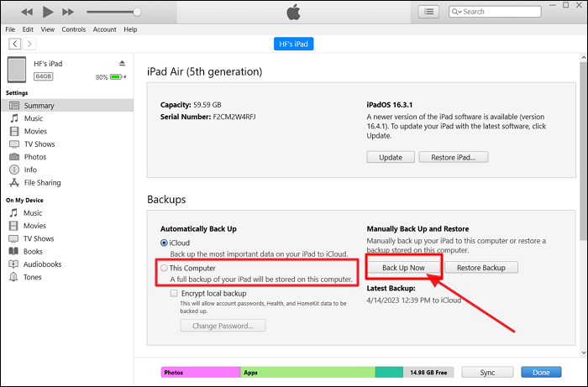Enable Encrypt local backup checkbox
The height and width of the screenshot is (387, 588).
174,294
